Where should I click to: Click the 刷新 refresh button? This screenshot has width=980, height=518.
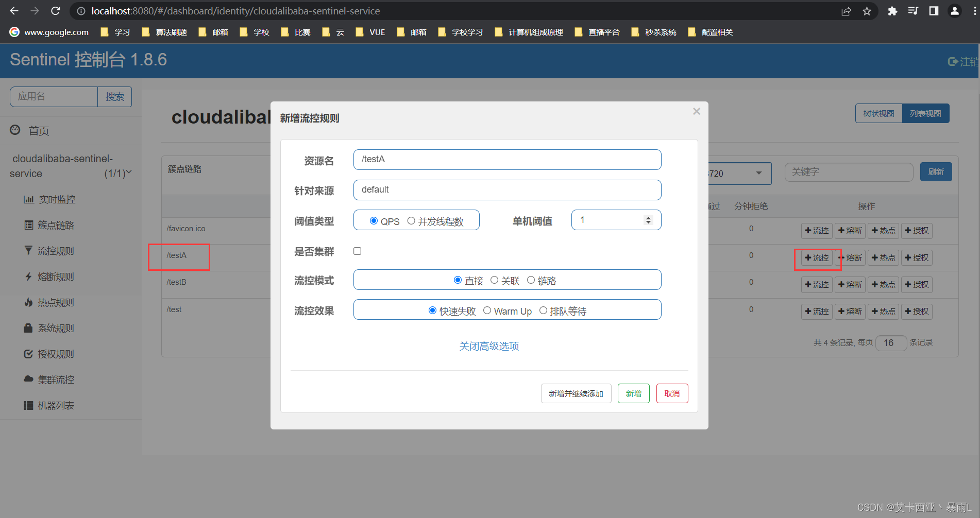pyautogui.click(x=936, y=172)
